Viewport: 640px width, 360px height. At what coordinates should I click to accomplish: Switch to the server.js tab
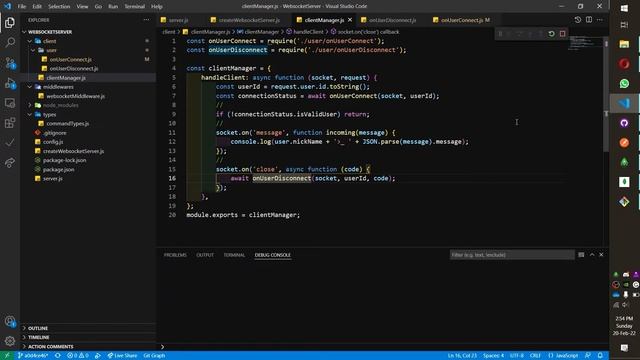(179, 20)
